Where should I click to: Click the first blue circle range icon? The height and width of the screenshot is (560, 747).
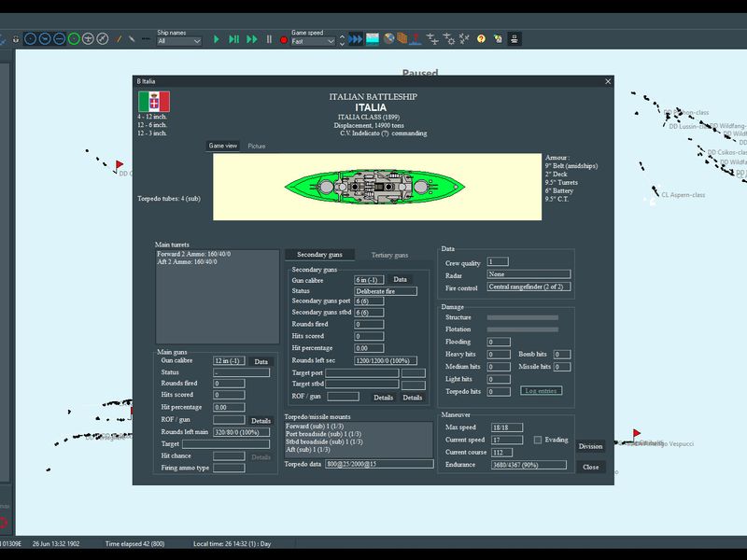click(x=30, y=39)
